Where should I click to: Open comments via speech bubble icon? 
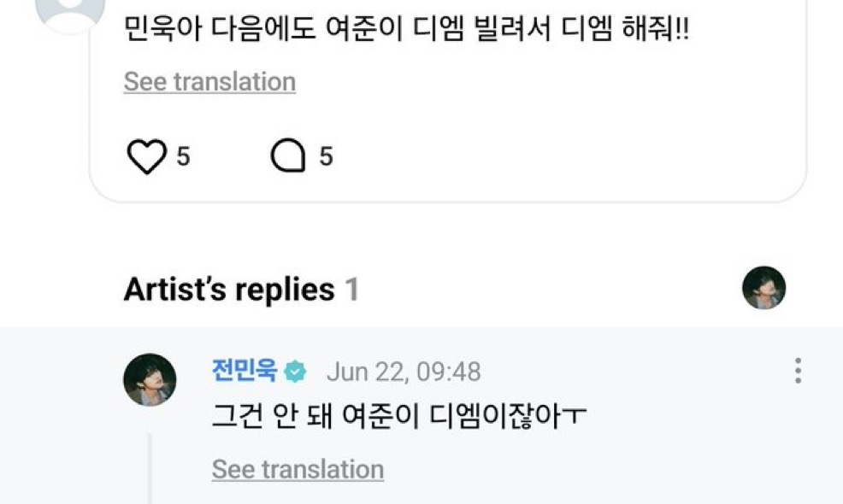[287, 157]
